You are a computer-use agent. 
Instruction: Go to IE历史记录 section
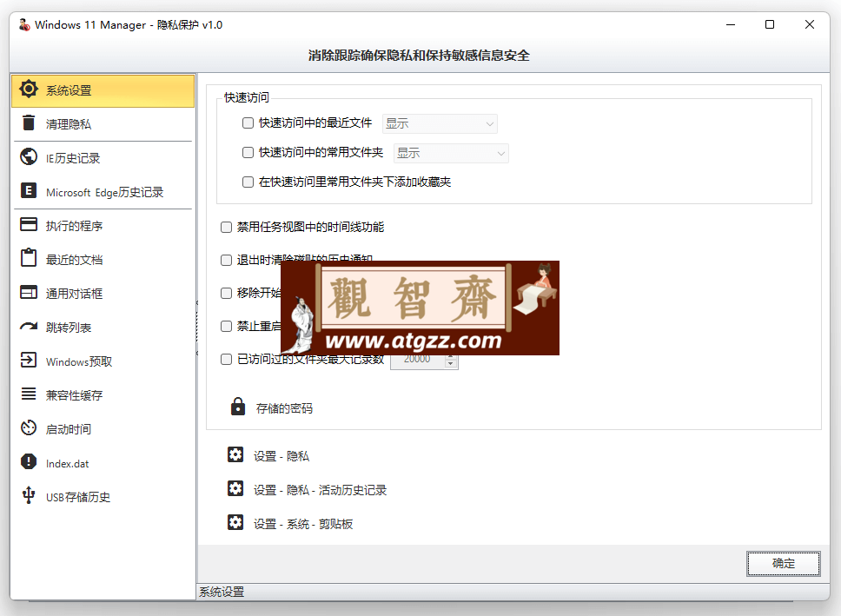(103, 158)
